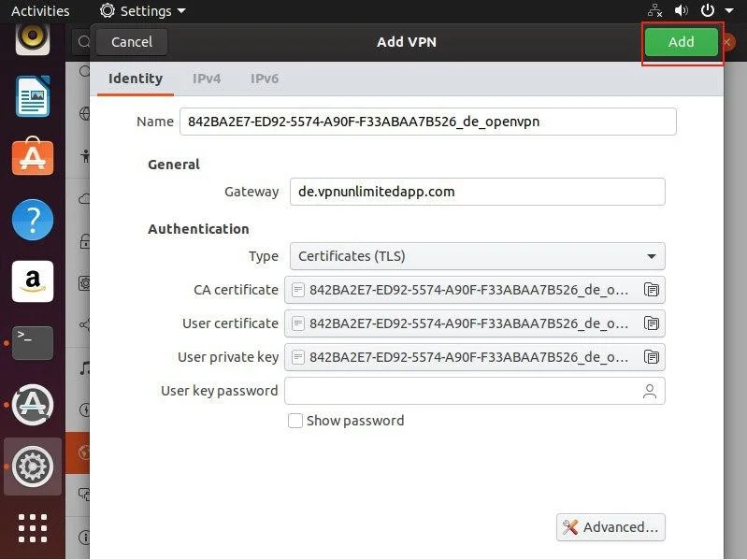The image size is (747, 560).
Task: Click the password storage icon in key password field
Action: point(649,392)
